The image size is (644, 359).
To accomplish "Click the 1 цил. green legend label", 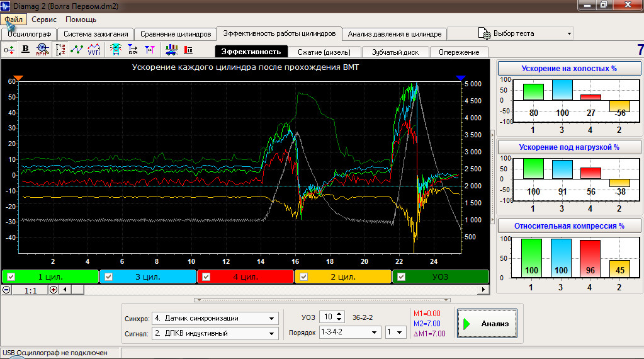I will [x=50, y=277].
